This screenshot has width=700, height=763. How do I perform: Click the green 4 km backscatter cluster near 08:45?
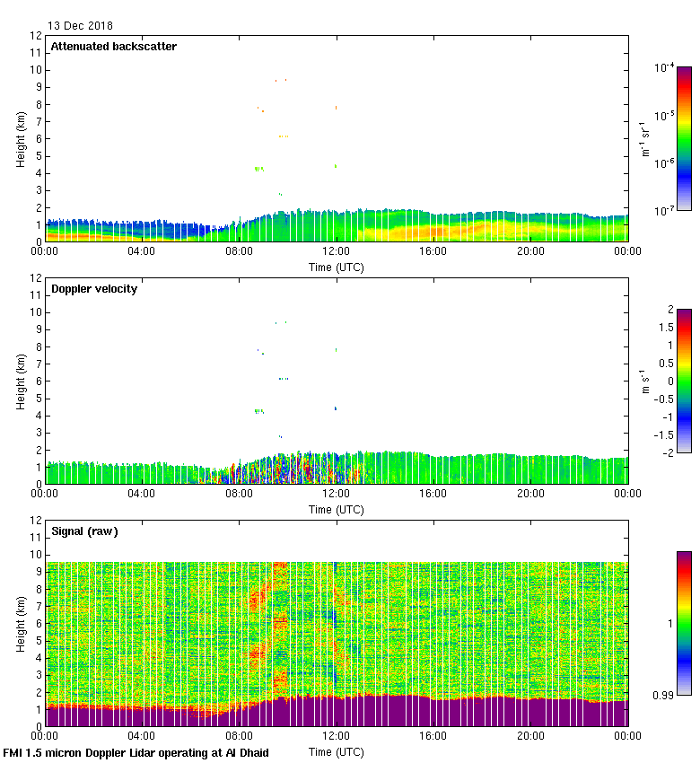(259, 169)
